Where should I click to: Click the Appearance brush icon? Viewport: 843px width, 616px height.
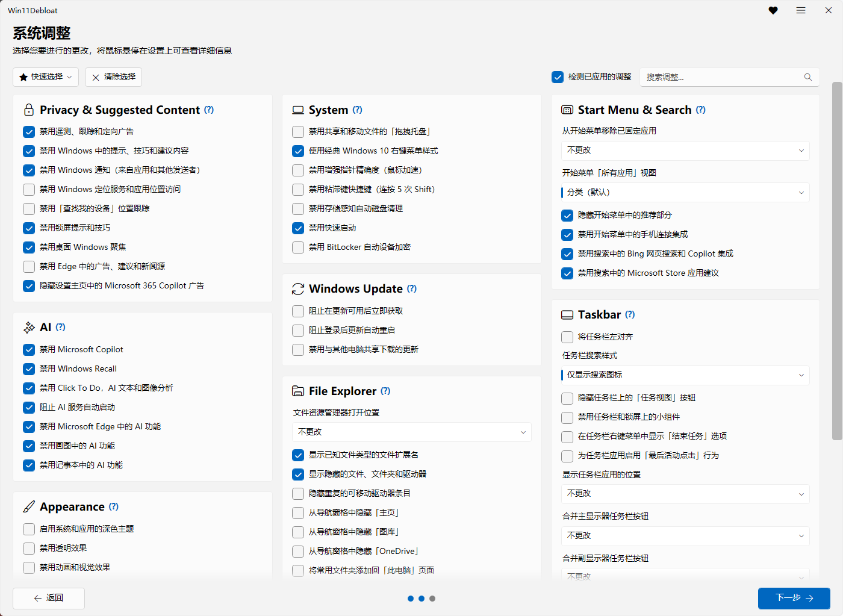tap(29, 506)
